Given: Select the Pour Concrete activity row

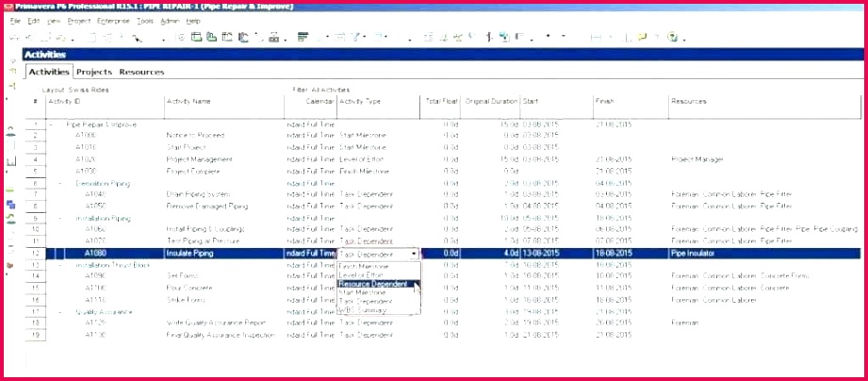Looking at the screenshot, I should pos(188,288).
